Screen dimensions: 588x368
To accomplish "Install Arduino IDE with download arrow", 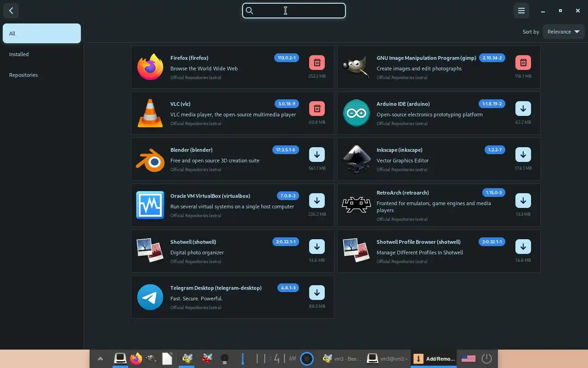I will 523,109.
